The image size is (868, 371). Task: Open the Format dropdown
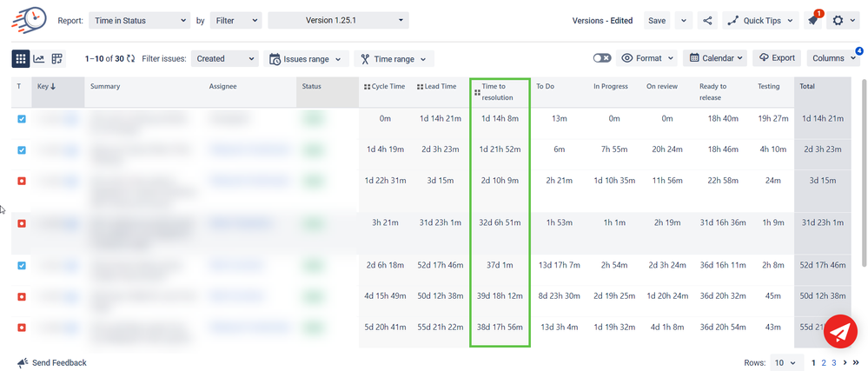click(x=646, y=58)
